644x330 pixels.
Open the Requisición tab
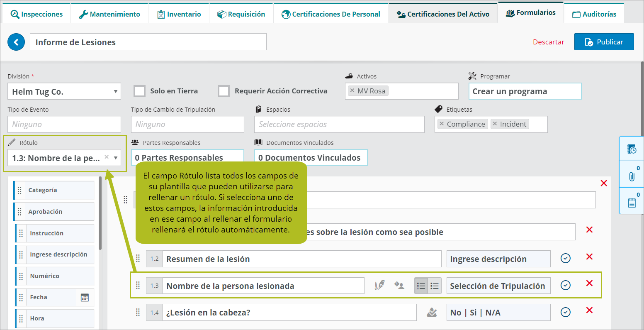(241, 14)
